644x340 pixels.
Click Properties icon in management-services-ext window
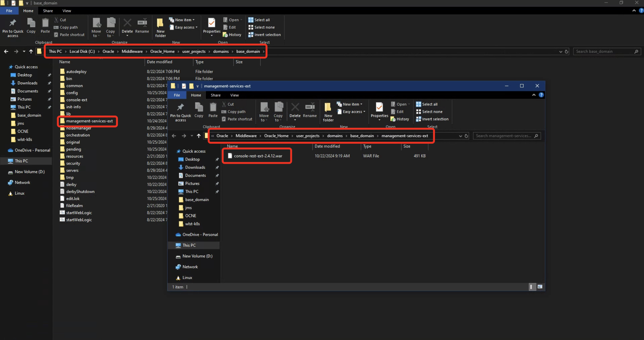click(379, 108)
